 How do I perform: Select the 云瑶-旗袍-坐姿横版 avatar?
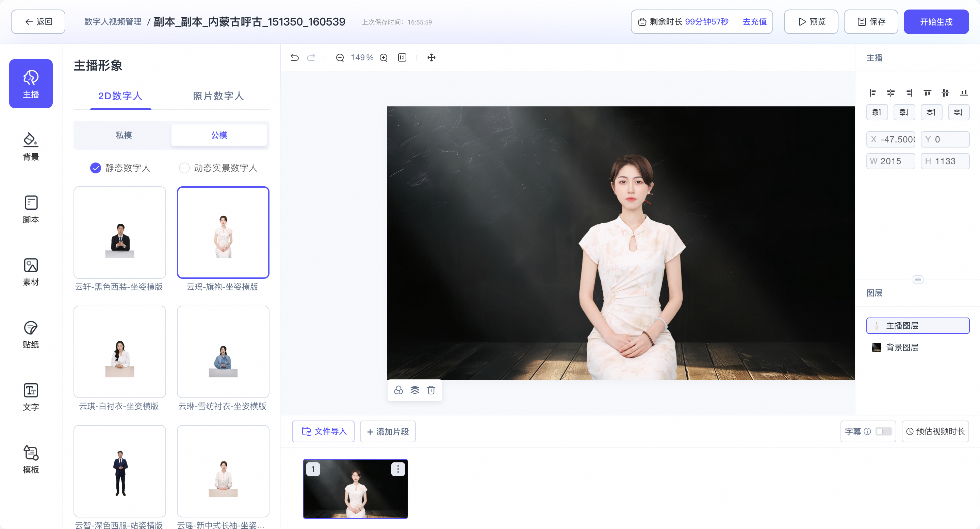[223, 233]
